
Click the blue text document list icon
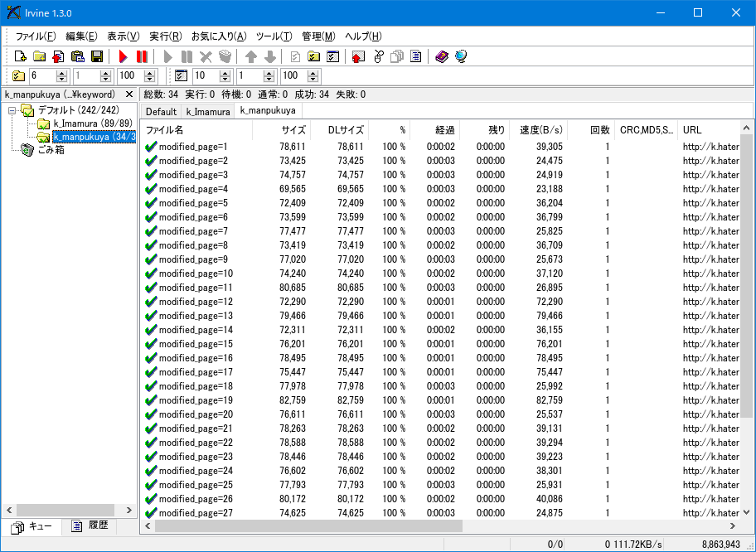tap(415, 57)
